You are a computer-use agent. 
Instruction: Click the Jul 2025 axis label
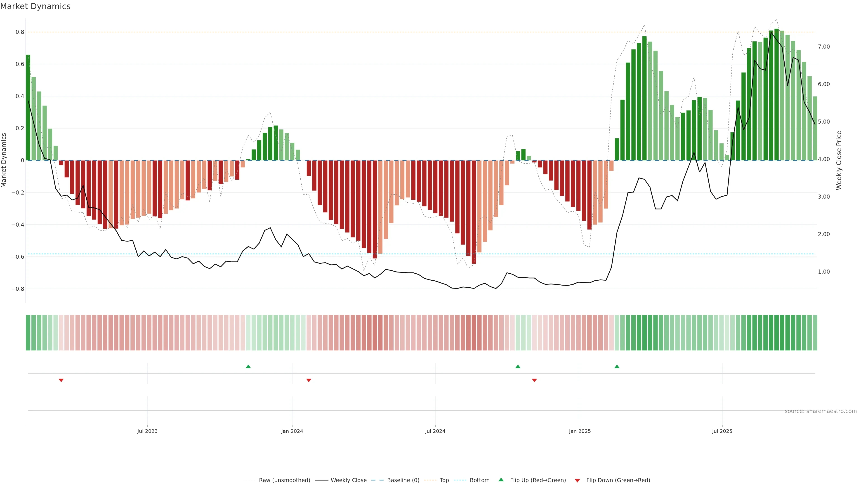pos(722,431)
